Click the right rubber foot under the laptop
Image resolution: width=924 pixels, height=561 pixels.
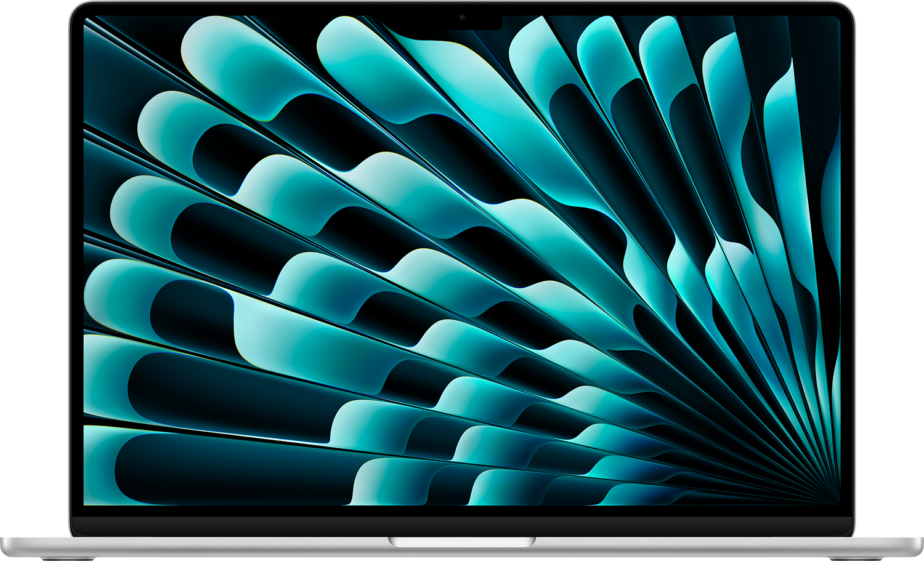click(x=856, y=559)
